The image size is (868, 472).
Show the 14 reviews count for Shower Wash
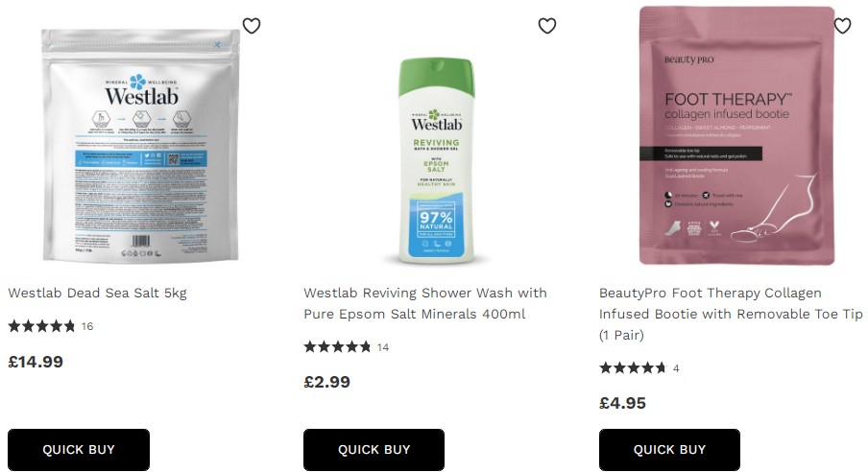pyautogui.click(x=383, y=347)
